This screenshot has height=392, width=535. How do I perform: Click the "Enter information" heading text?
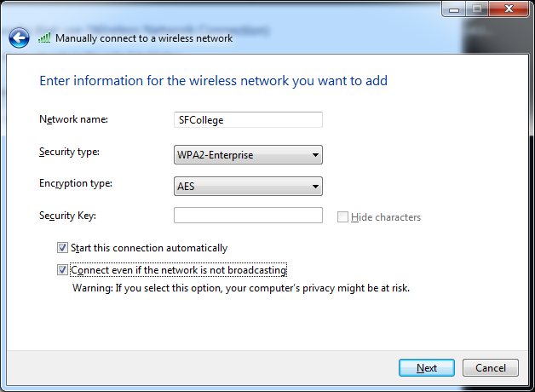pyautogui.click(x=213, y=81)
